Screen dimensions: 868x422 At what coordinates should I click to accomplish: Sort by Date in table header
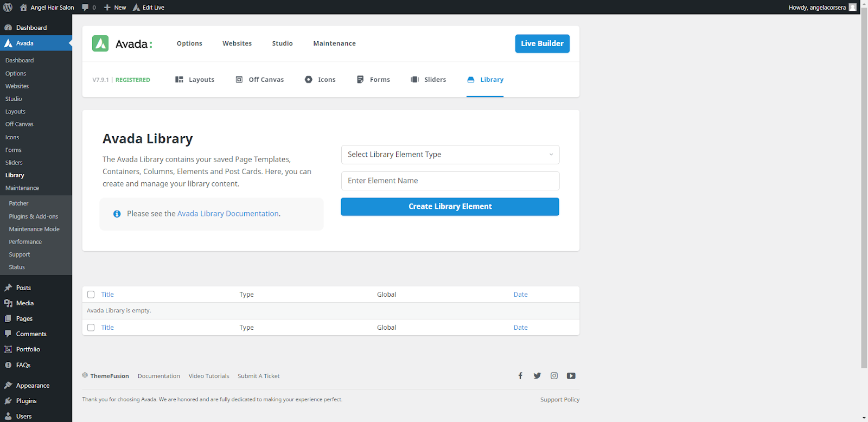pos(521,295)
